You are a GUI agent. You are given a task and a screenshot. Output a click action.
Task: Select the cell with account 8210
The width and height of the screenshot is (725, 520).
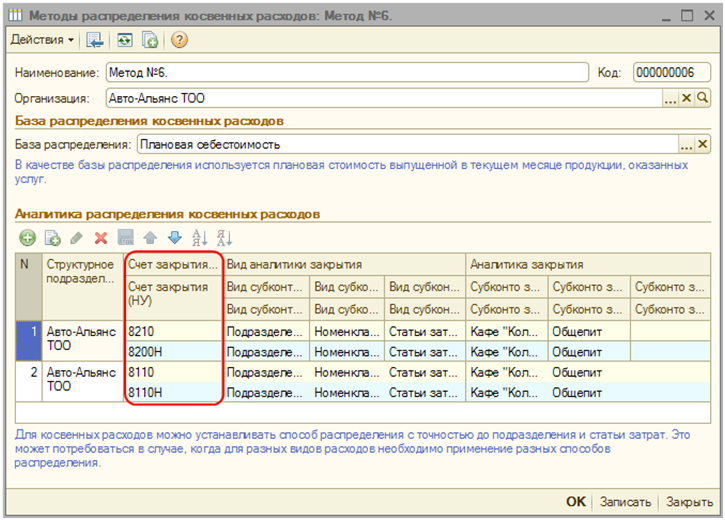click(172, 330)
